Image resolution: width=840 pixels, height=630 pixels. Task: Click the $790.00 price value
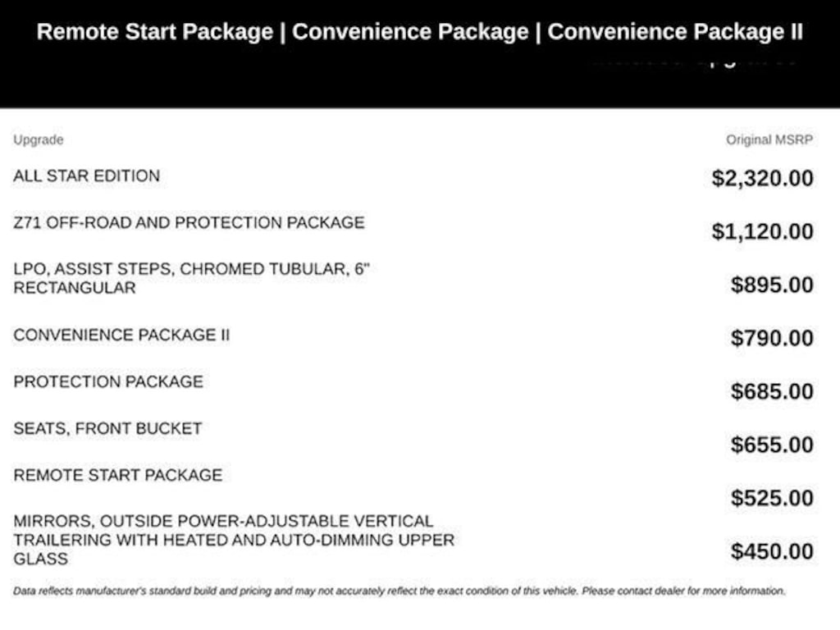[772, 338]
